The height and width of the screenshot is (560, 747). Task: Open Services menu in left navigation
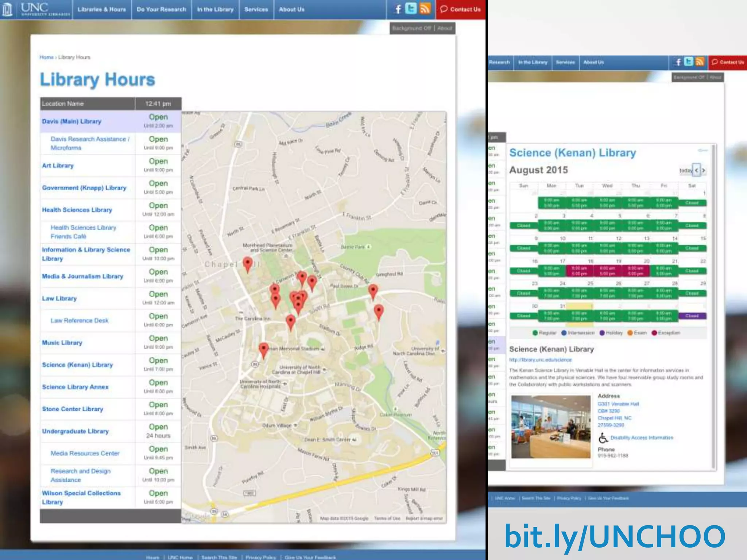tap(256, 9)
